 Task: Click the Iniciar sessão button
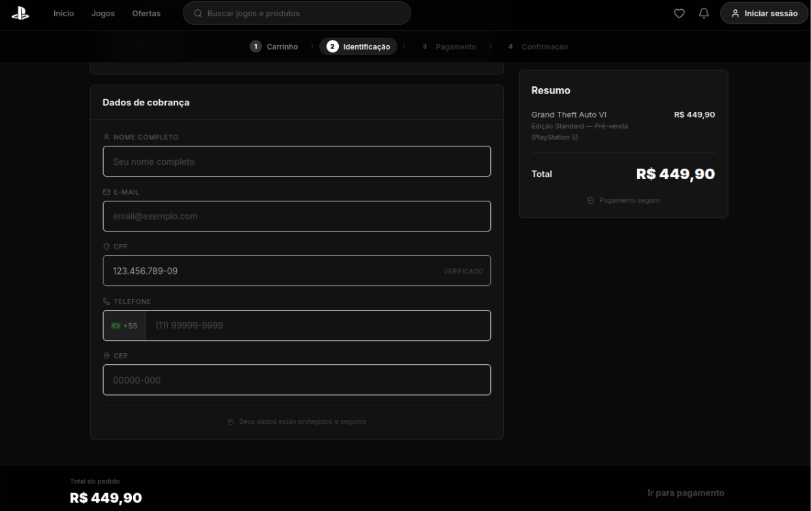[x=764, y=13]
